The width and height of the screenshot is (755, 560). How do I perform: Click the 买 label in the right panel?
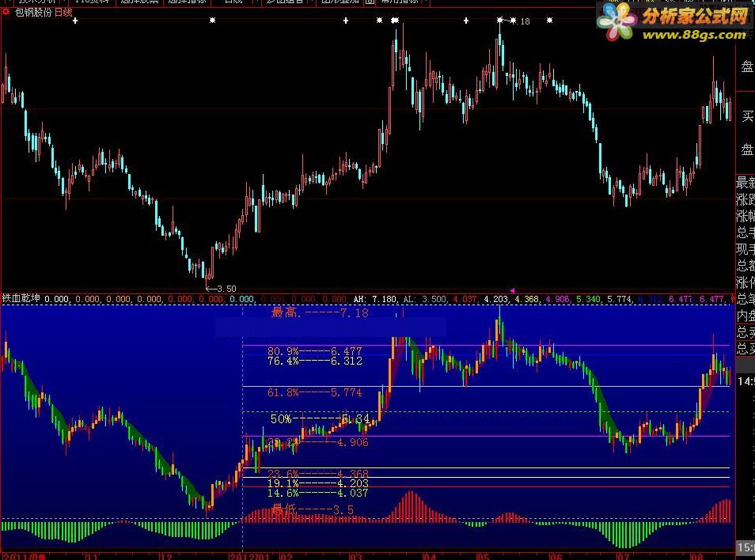pos(748,116)
